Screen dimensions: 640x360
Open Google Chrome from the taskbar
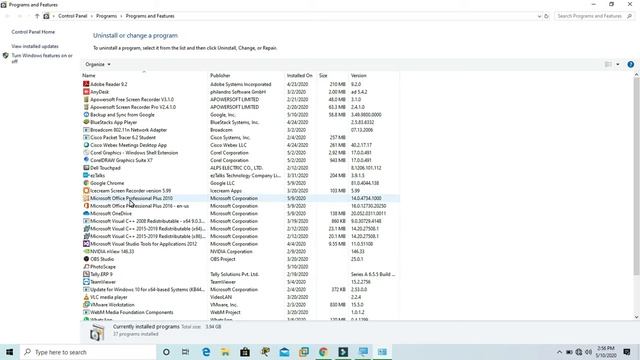[323, 352]
